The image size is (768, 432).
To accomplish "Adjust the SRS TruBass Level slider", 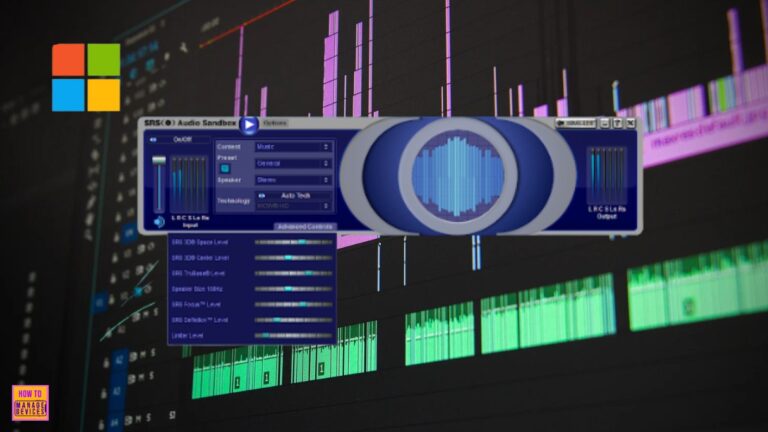I will (293, 273).
